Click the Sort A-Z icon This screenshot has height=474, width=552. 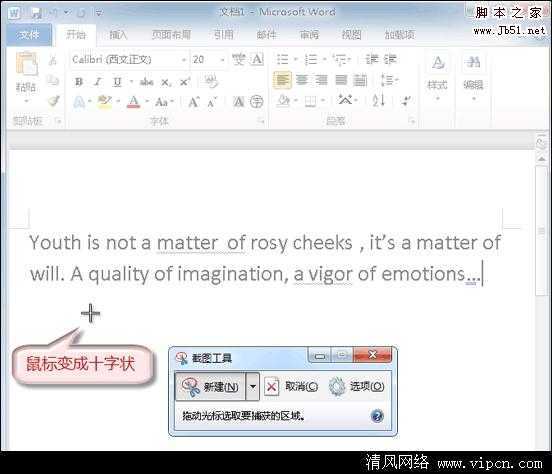[378, 101]
